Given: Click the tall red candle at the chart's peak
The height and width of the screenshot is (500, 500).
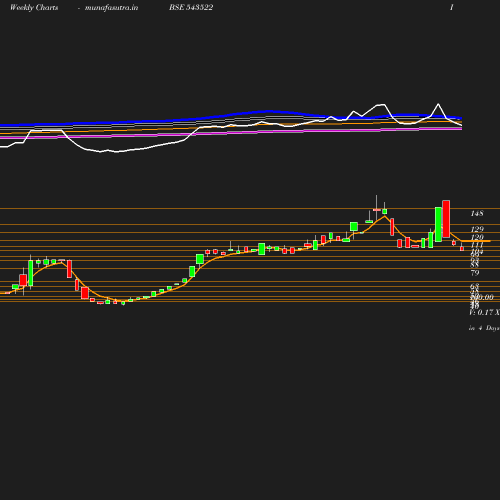Looking at the screenshot, I should [x=446, y=219].
